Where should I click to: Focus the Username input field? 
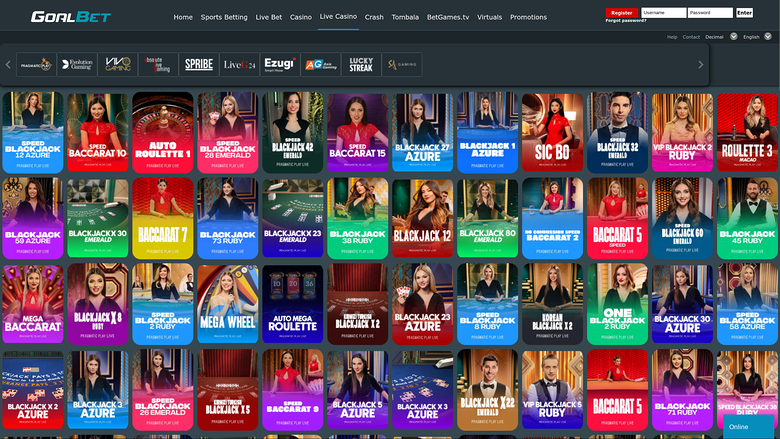pyautogui.click(x=664, y=13)
